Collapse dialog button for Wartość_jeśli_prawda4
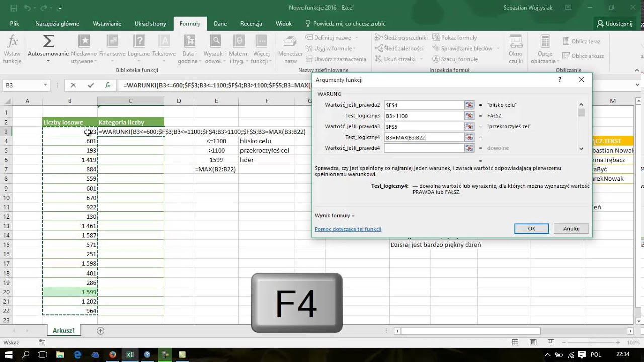 pos(469,148)
